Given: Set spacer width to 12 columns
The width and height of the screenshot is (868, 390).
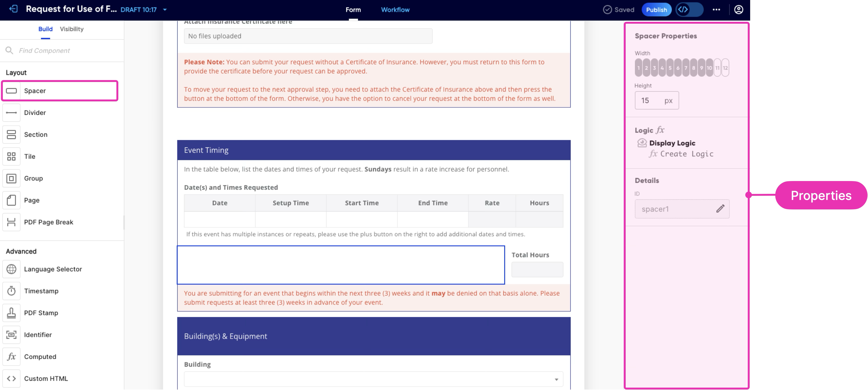Looking at the screenshot, I should pos(725,68).
